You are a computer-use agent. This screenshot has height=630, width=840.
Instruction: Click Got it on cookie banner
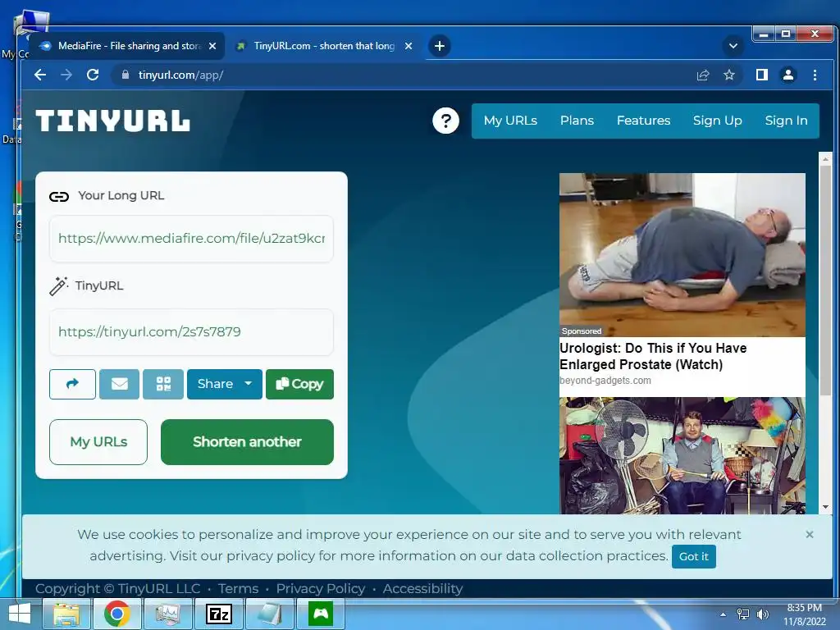[x=694, y=557]
